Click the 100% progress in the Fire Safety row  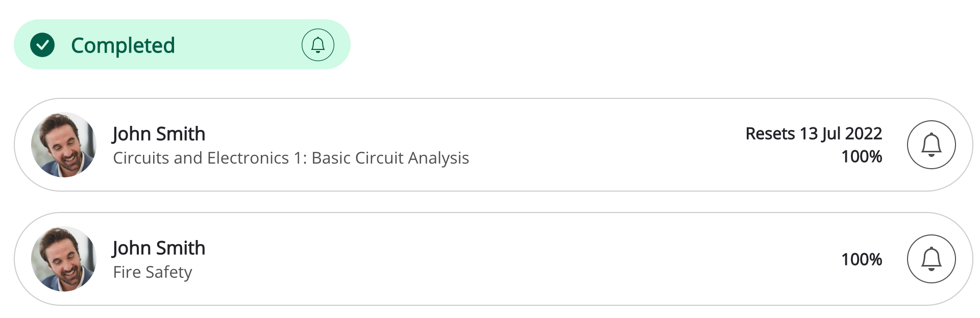coord(862,259)
